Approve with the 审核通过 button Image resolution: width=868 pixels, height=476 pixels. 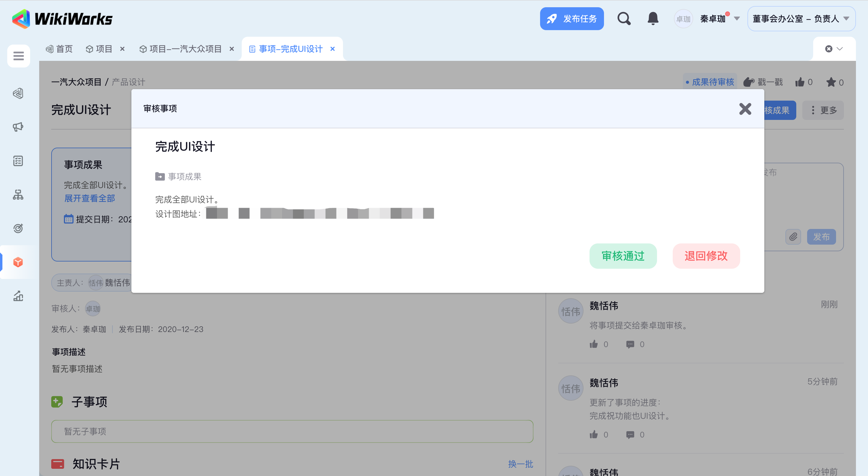pyautogui.click(x=623, y=256)
